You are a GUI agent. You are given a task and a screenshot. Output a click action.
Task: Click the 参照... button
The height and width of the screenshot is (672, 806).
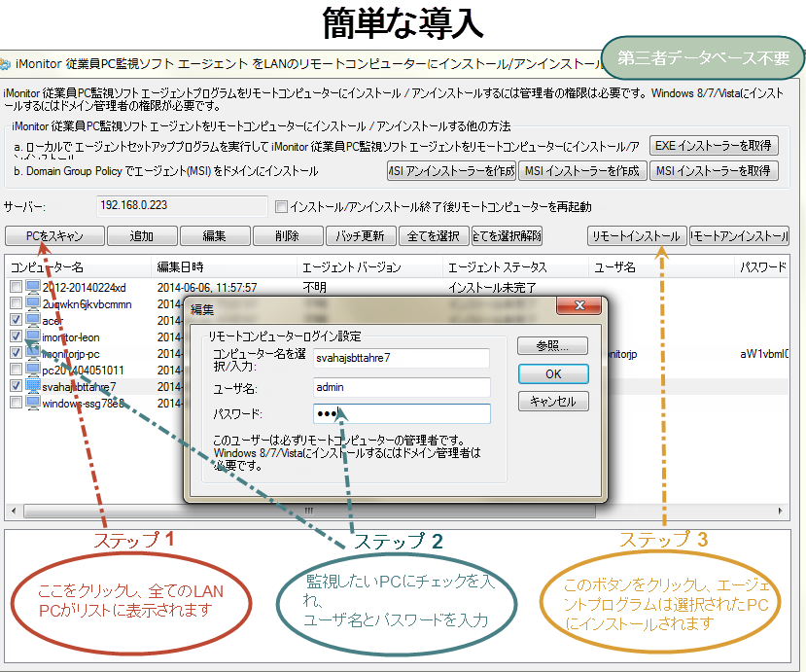[552, 345]
